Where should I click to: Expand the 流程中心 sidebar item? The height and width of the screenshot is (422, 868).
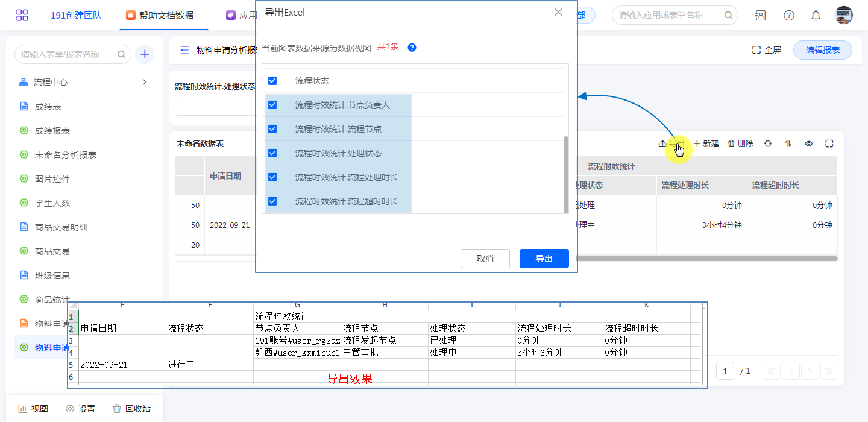coord(144,82)
